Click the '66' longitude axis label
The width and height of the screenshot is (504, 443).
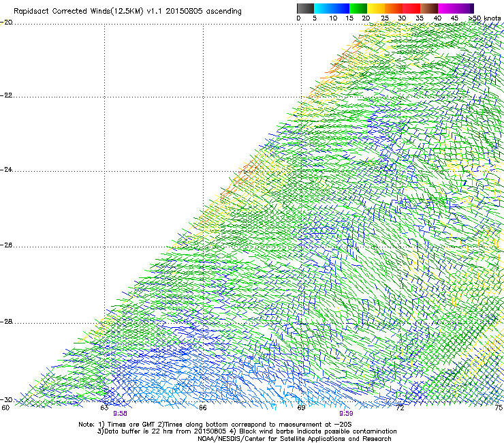pyautogui.click(x=202, y=408)
